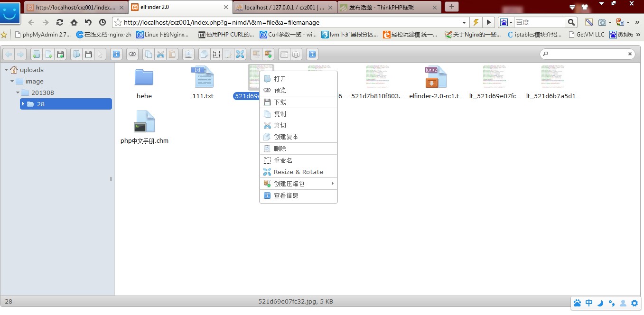
Task: Click the sort A-Z icon
Action: tap(297, 54)
